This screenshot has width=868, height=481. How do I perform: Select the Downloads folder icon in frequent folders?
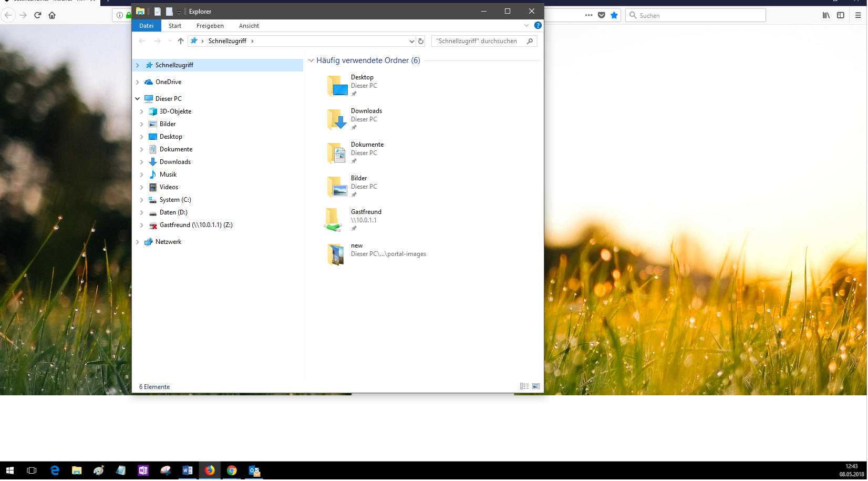click(x=337, y=119)
